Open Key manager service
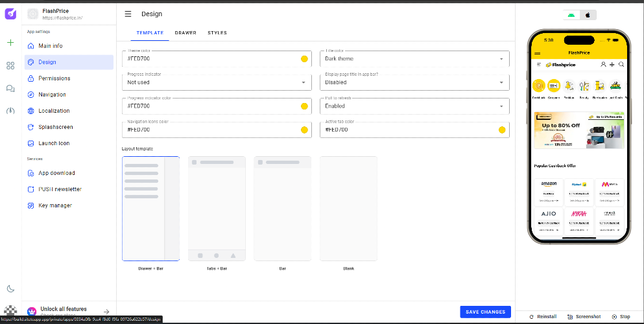Screen dimensions: 644x324 click(x=69, y=205)
